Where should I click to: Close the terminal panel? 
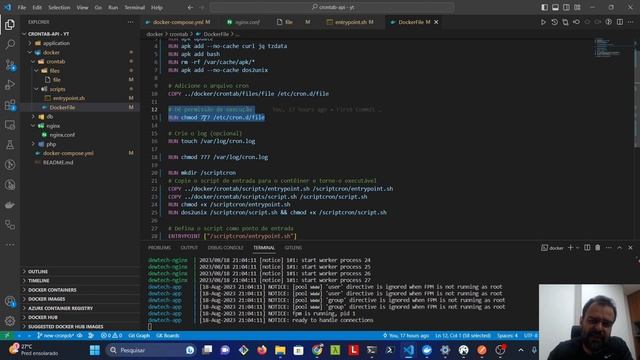630,247
